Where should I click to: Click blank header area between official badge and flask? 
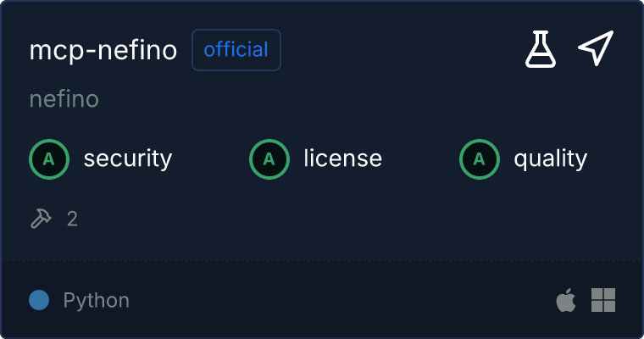point(398,50)
